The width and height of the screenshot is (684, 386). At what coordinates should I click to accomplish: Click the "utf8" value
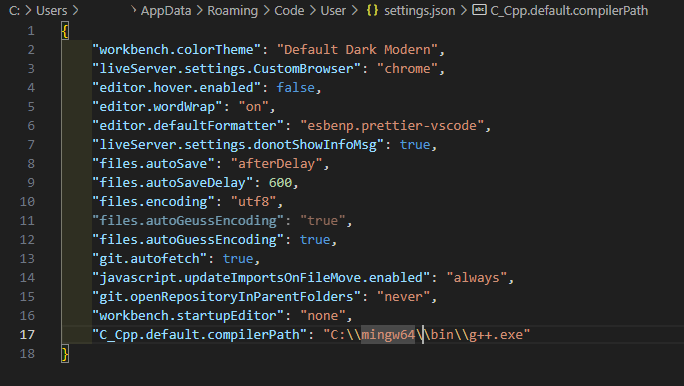[x=253, y=202]
